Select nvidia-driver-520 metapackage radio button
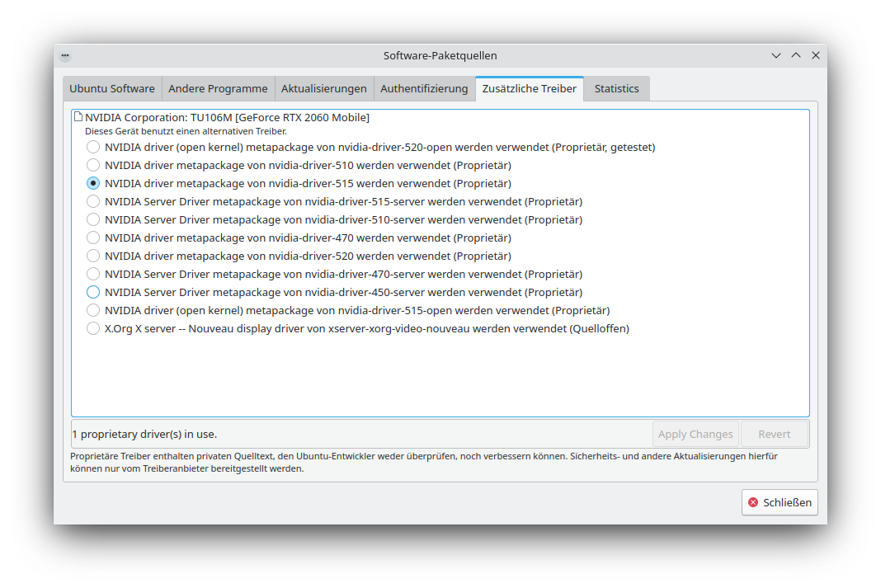 (x=93, y=256)
